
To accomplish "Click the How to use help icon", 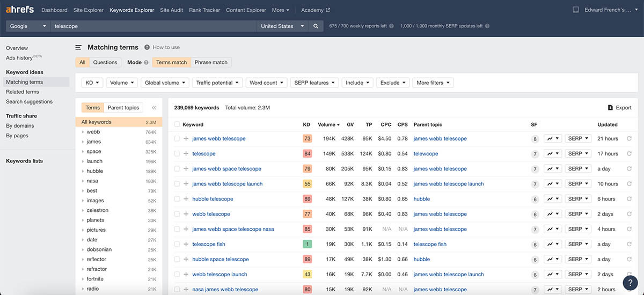I will tap(147, 47).
